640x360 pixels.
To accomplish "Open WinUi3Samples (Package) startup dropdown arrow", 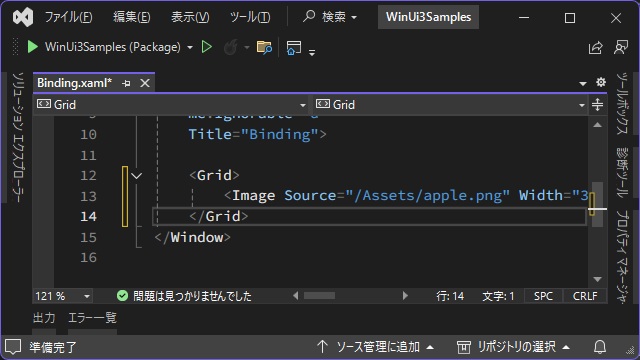I will (x=190, y=47).
